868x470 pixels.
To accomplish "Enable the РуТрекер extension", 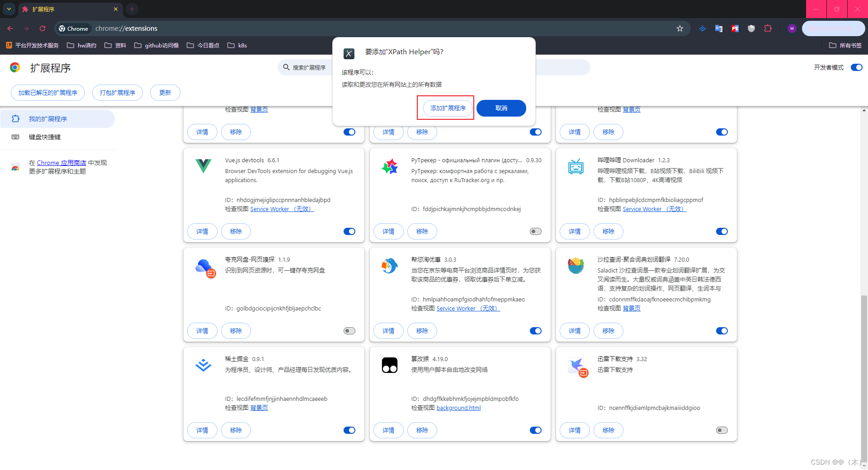I will pyautogui.click(x=536, y=231).
